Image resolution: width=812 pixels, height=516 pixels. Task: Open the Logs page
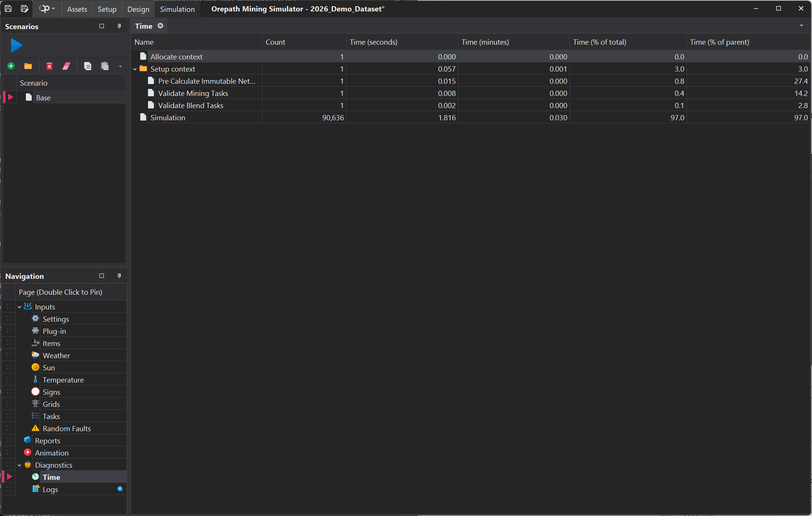[50, 489]
